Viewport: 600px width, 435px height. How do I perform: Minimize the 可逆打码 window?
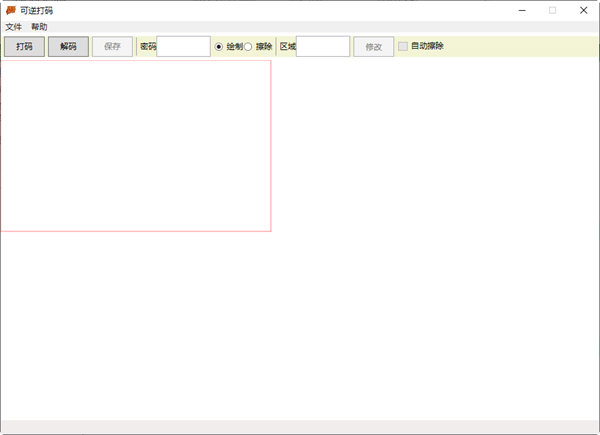pyautogui.click(x=521, y=10)
